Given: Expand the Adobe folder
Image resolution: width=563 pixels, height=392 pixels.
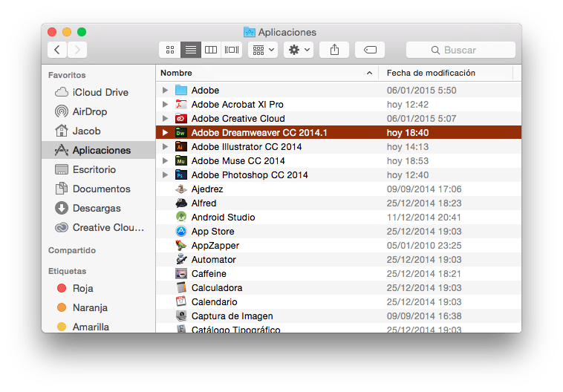Looking at the screenshot, I should coord(165,90).
